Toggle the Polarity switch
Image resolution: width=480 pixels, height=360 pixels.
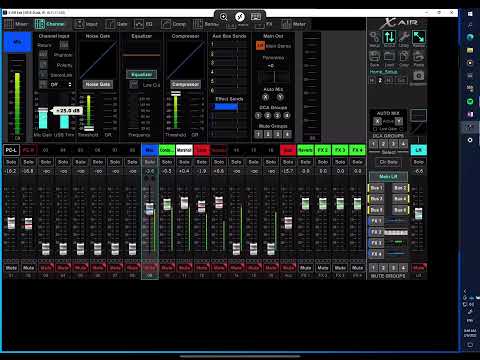pyautogui.click(x=43, y=65)
